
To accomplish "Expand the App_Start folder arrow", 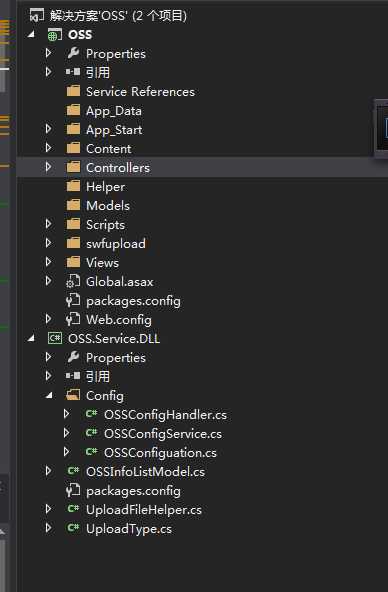I will tap(48, 129).
